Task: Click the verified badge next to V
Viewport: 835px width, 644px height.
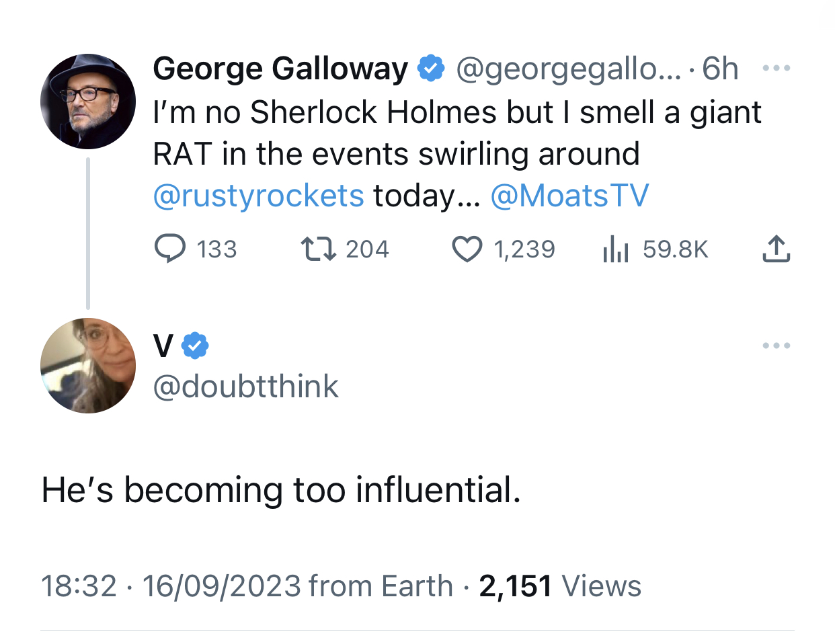Action: (x=195, y=346)
